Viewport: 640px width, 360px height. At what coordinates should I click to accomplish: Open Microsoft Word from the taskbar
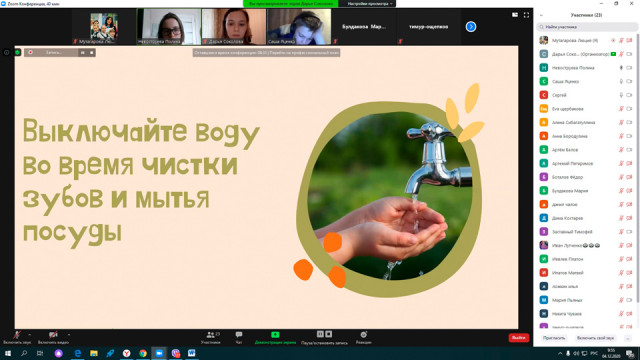coord(191,353)
